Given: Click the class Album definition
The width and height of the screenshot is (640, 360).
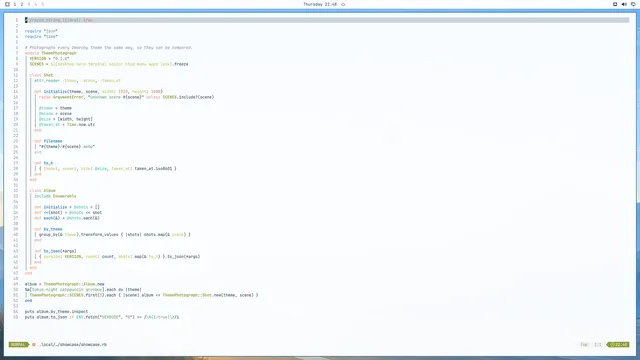Looking at the screenshot, I should (x=42, y=191).
